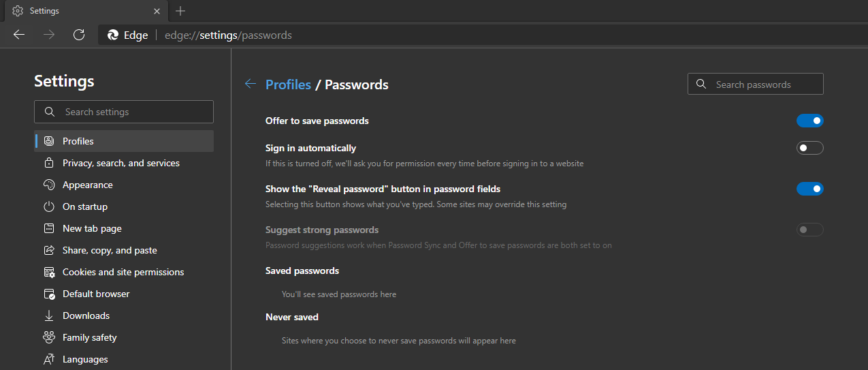
Task: Click the Family safety icon in sidebar
Action: [x=49, y=337]
